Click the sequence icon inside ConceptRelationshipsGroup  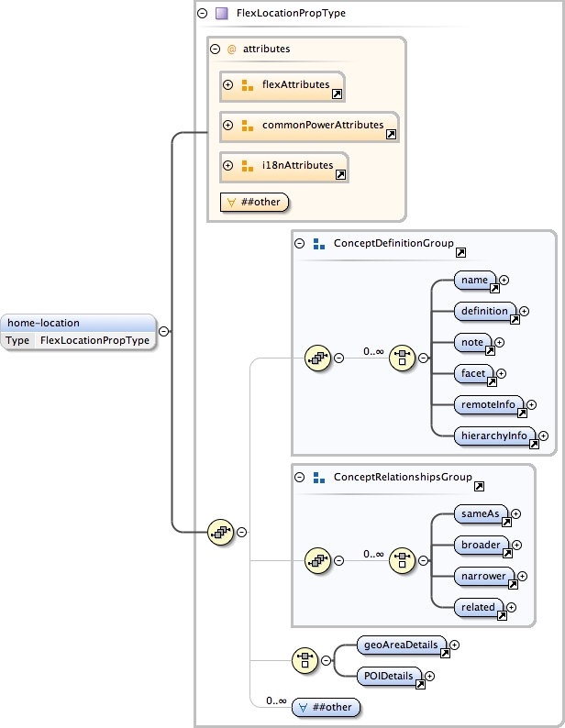tap(317, 560)
